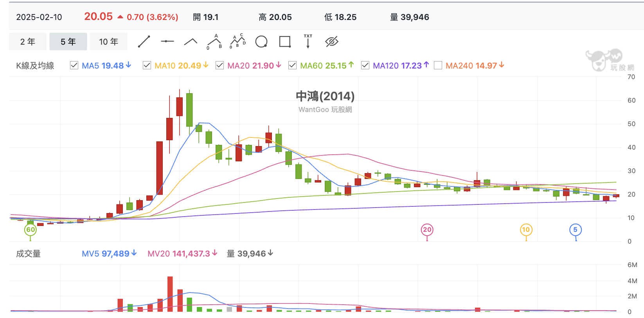Click the WantGoo 玩股網 label

(x=325, y=110)
